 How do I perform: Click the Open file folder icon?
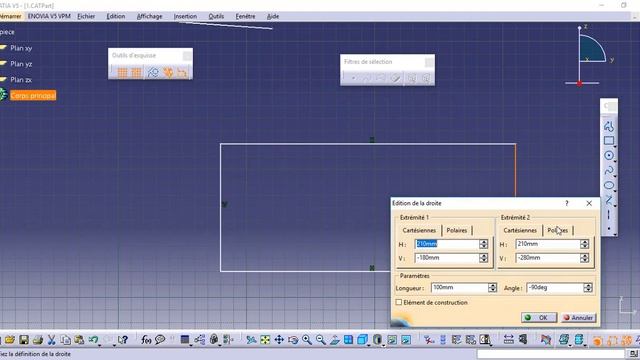pos(10,340)
